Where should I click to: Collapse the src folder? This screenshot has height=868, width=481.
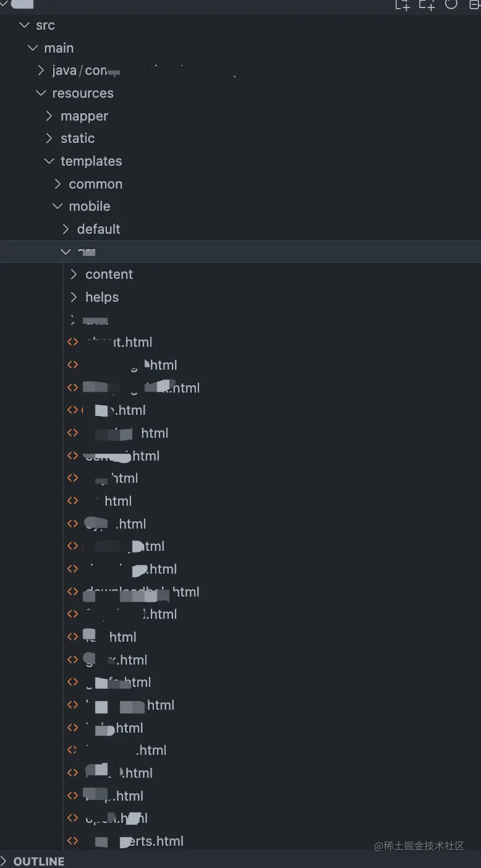pos(23,25)
